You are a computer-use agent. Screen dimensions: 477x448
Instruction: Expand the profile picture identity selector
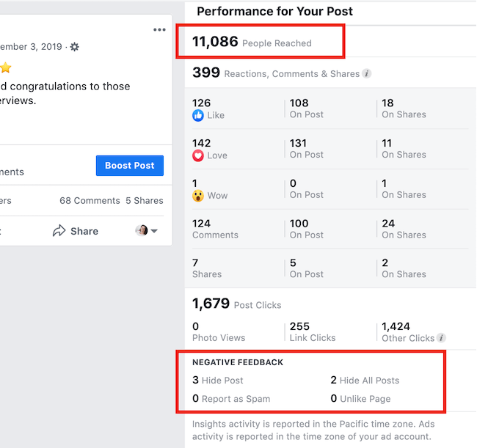[147, 230]
